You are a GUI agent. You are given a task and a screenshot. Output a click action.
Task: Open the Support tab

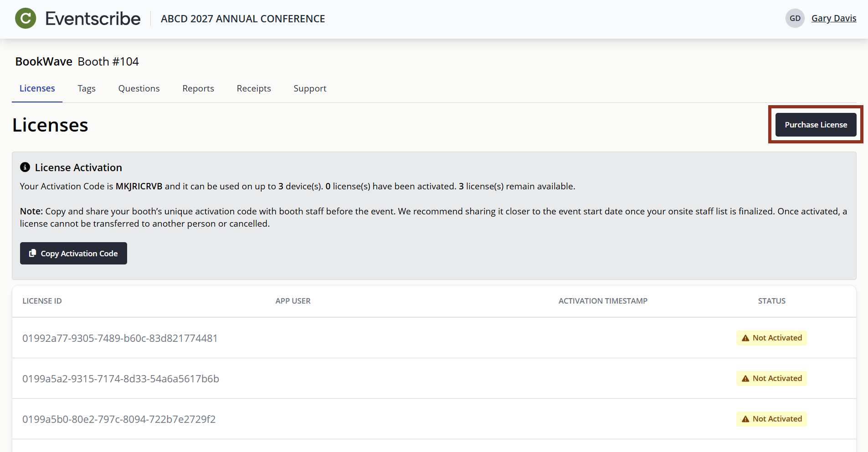pyautogui.click(x=310, y=88)
